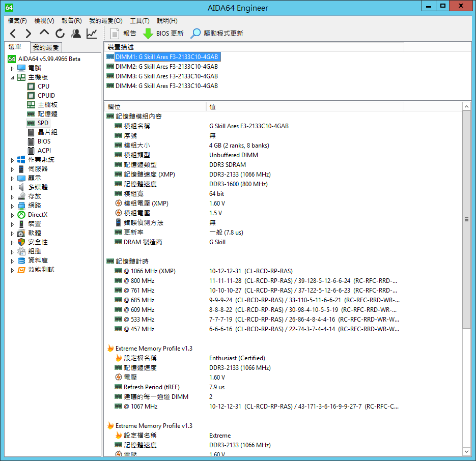This screenshot has height=461, width=476.
Task: Expand the 電腦 tree node
Action: tap(12, 69)
